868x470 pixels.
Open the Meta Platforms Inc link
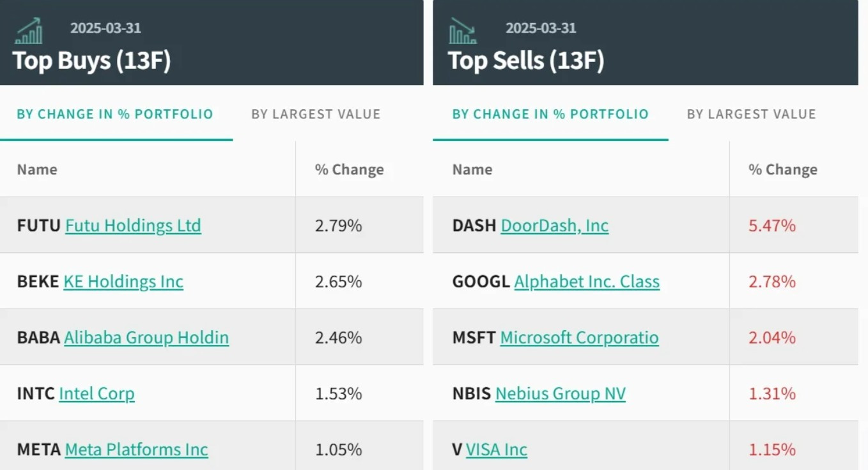pos(137,450)
